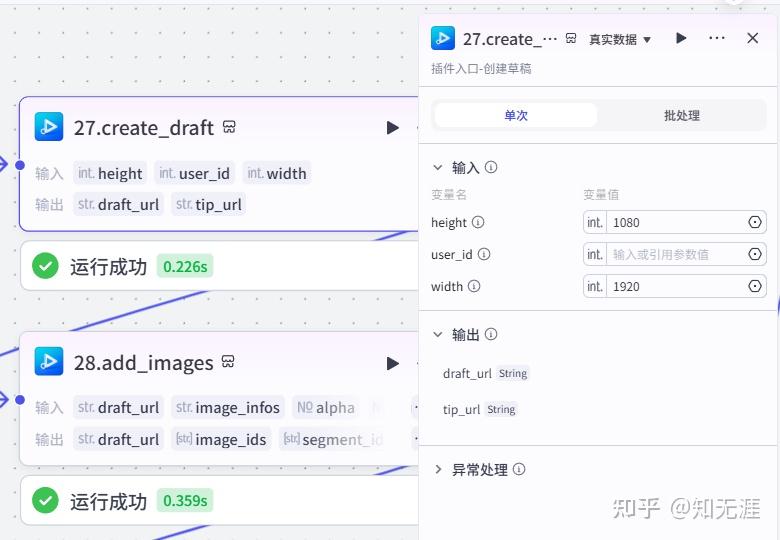
Task: Collapse the 输入 section
Action: coord(438,168)
